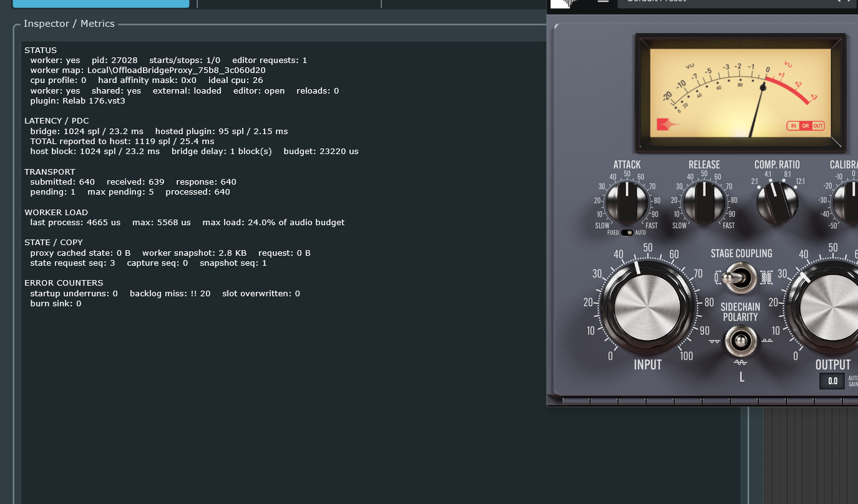
Task: Click the 'state request seq: 3' value
Action: pyautogui.click(x=72, y=263)
